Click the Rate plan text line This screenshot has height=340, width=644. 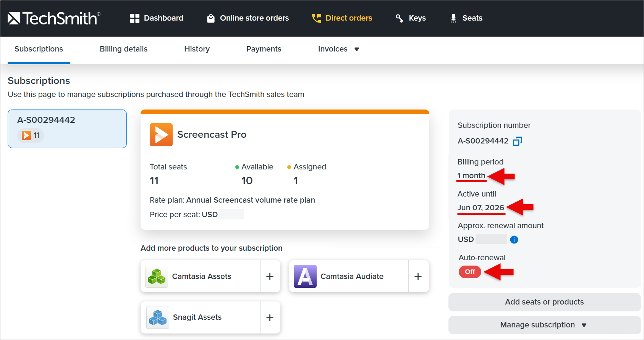(x=232, y=200)
